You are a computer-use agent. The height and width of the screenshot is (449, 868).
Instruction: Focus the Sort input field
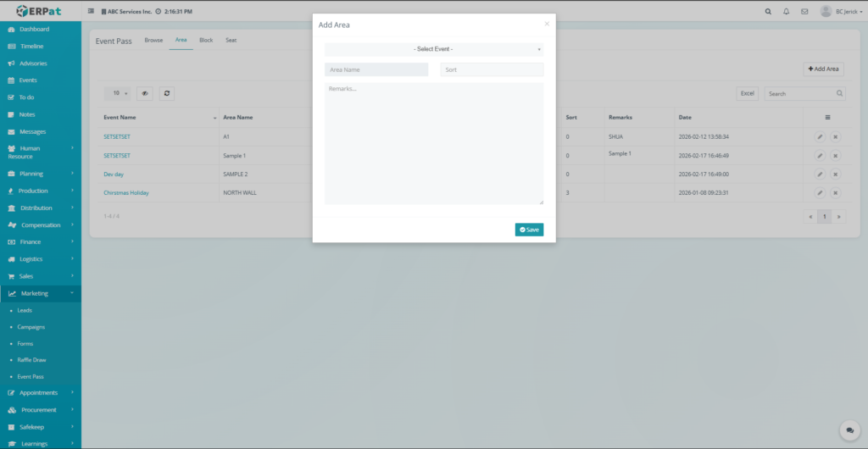[492, 69]
